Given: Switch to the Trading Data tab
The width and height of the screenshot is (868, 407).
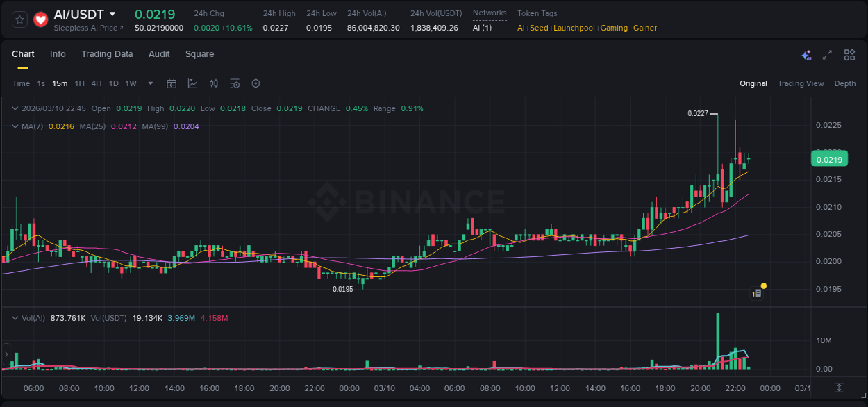Looking at the screenshot, I should pyautogui.click(x=107, y=54).
